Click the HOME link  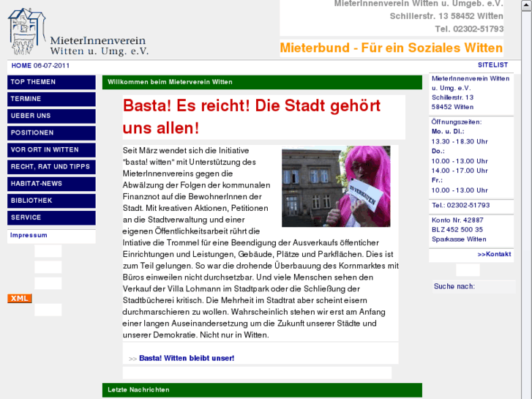(x=21, y=66)
